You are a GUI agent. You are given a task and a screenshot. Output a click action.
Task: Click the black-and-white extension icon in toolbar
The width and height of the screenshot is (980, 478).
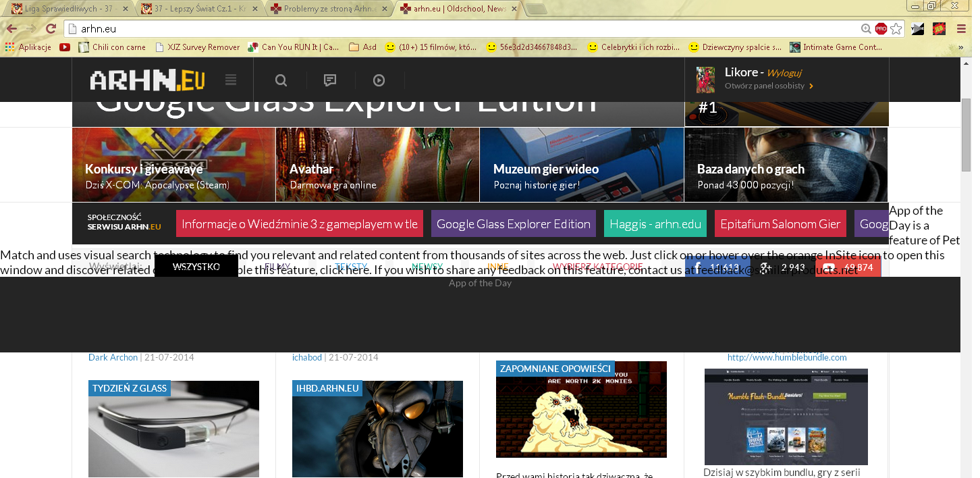pos(917,28)
